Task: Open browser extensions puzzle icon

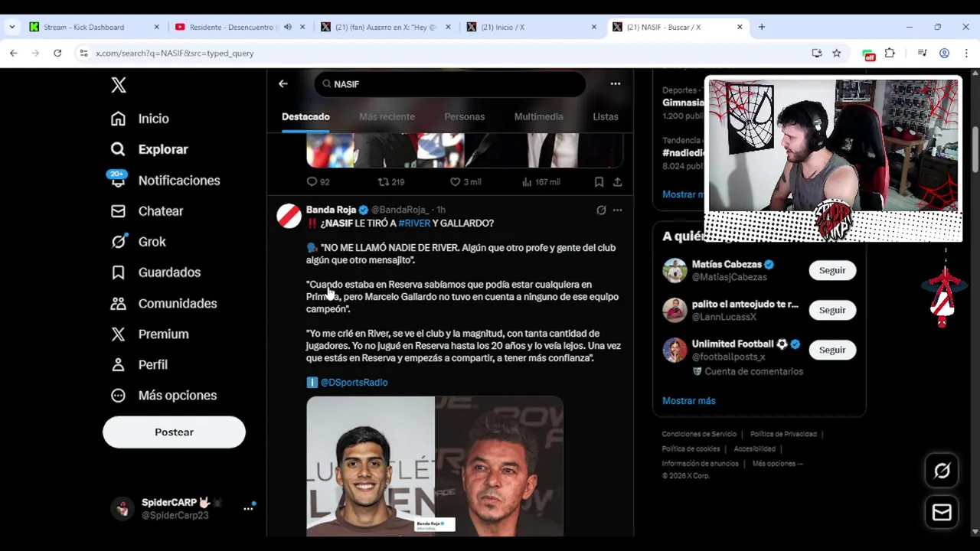Action: [890, 53]
